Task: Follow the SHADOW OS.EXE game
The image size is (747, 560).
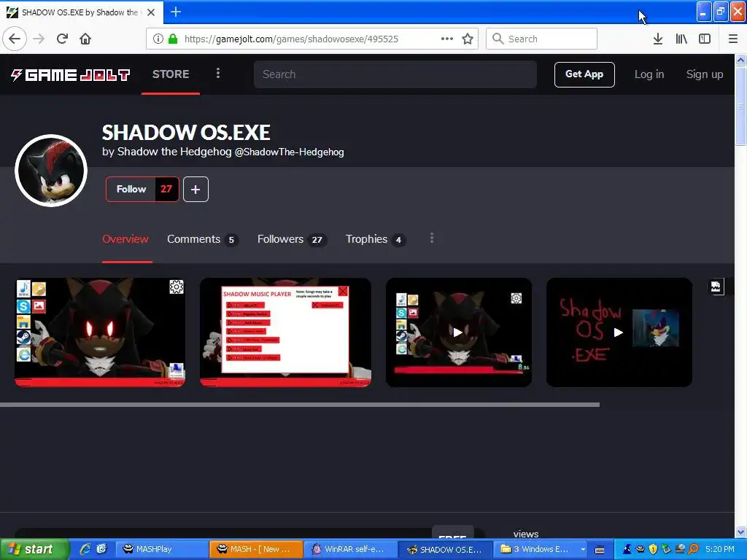Action: (131, 189)
